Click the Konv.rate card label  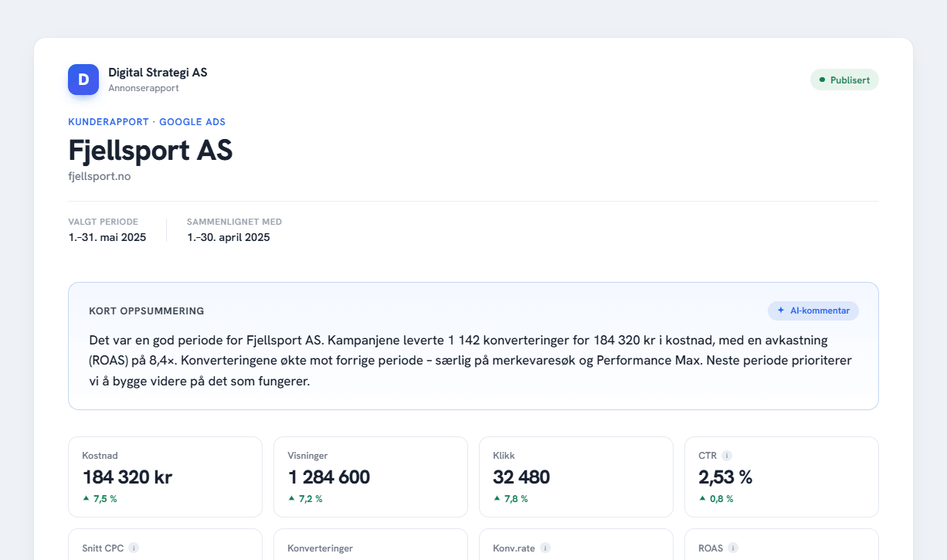514,548
